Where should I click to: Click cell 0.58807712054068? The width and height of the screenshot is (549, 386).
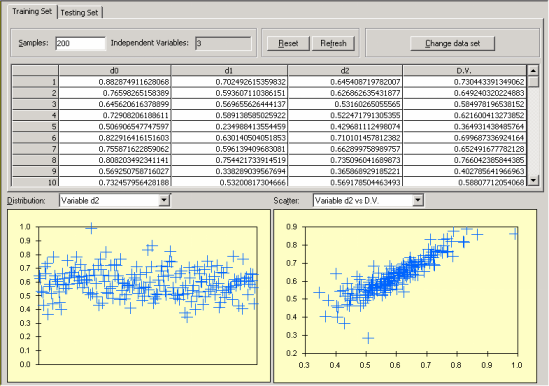click(464, 182)
